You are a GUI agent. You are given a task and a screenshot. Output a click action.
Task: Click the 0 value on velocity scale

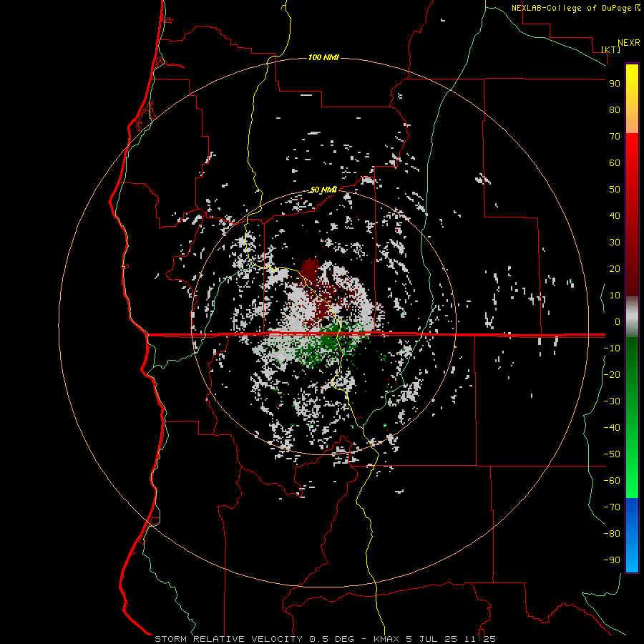point(618,321)
